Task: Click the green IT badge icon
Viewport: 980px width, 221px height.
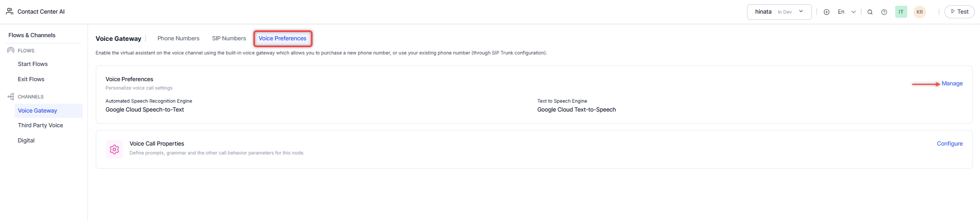Action: (x=901, y=12)
